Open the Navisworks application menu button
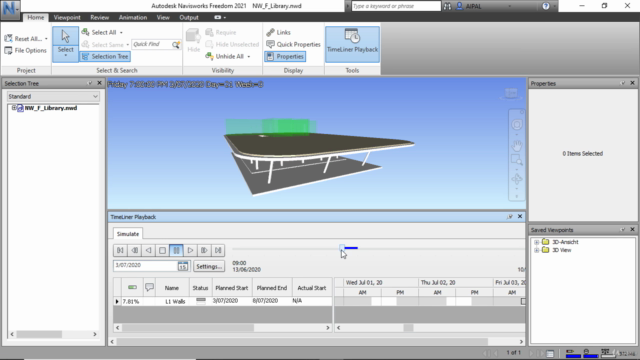The height and width of the screenshot is (360, 640). click(10, 10)
